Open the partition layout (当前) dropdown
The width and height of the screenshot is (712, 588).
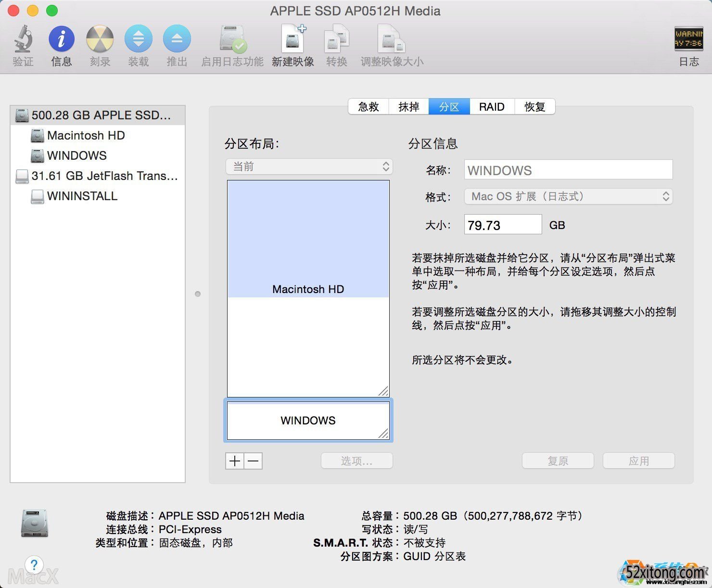(x=309, y=166)
